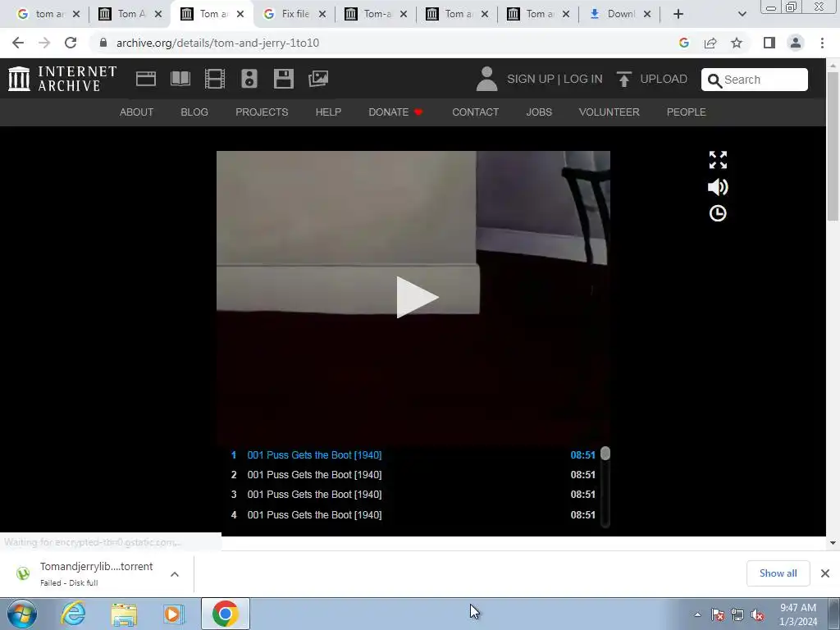Click UPLOAD link
Image resolution: width=840 pixels, height=630 pixels.
click(663, 80)
